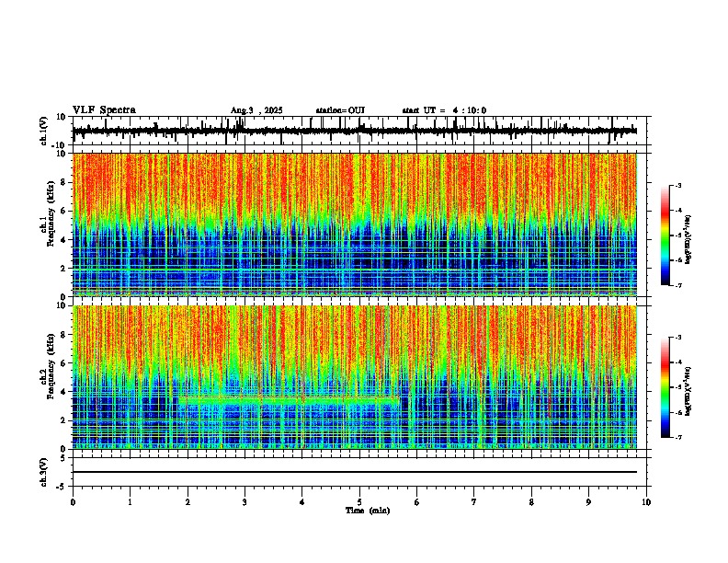
Task: Click the "-3" label on ch.1 colorbar
Action: 678,186
